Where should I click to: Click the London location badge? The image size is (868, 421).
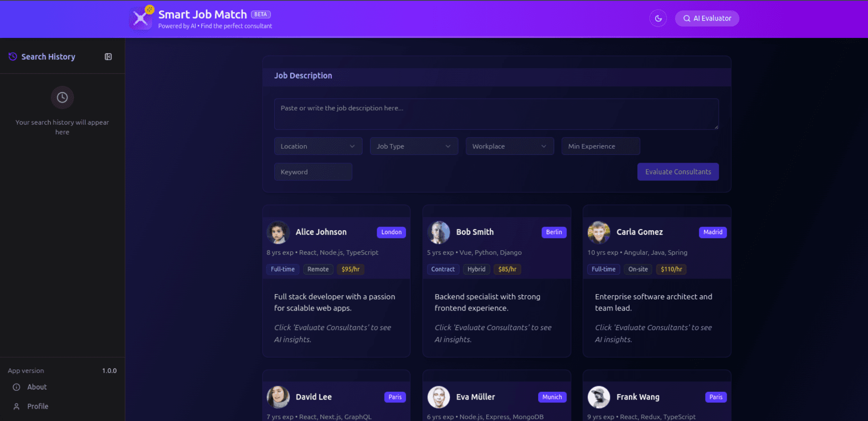click(x=391, y=232)
